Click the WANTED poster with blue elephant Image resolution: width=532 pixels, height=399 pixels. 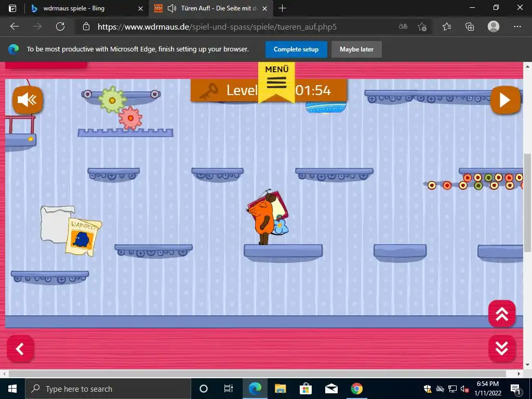pyautogui.click(x=83, y=237)
